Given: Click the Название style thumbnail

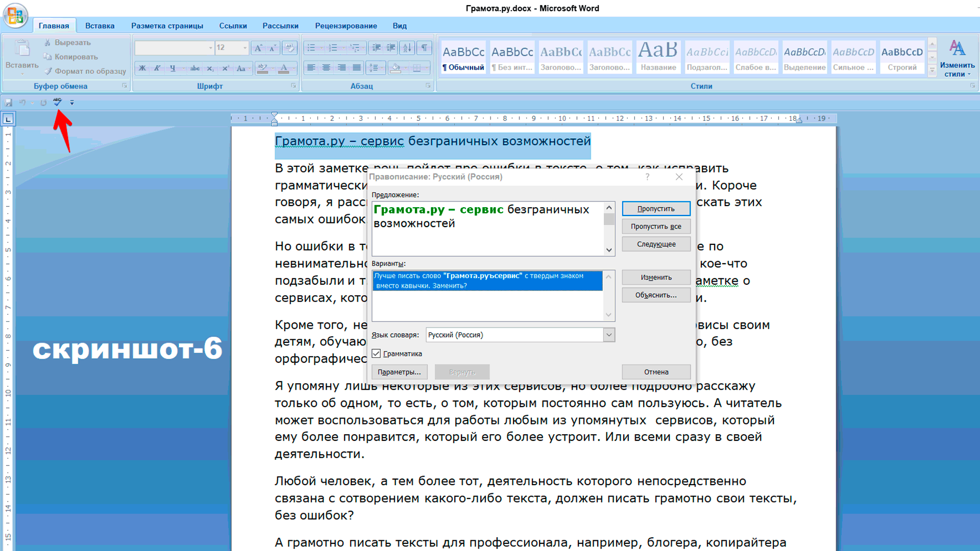Looking at the screenshot, I should [x=658, y=57].
